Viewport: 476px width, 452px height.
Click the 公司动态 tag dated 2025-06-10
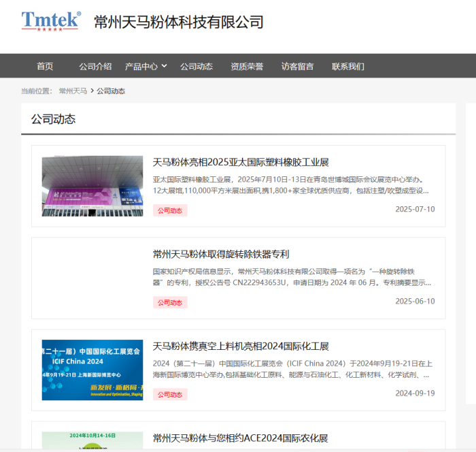170,302
